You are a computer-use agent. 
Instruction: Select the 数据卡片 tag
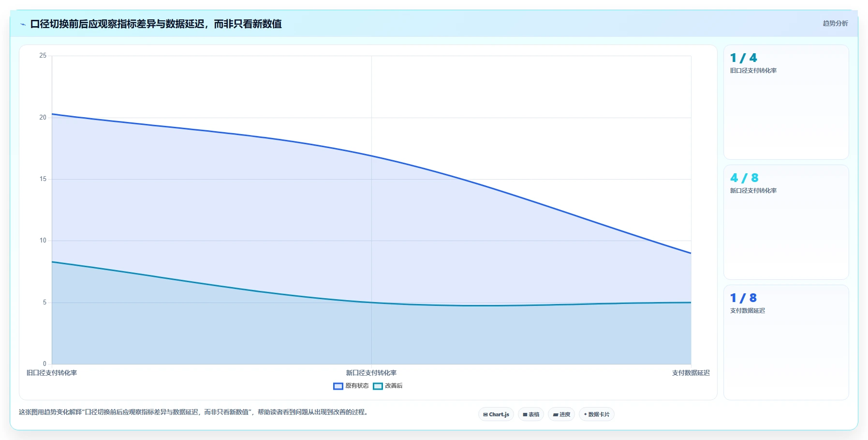click(597, 414)
